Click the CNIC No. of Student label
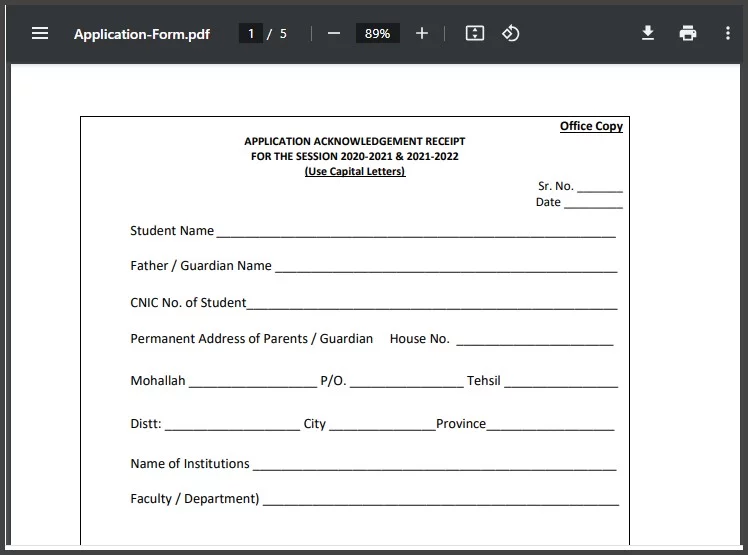This screenshot has width=748, height=555. (188, 303)
